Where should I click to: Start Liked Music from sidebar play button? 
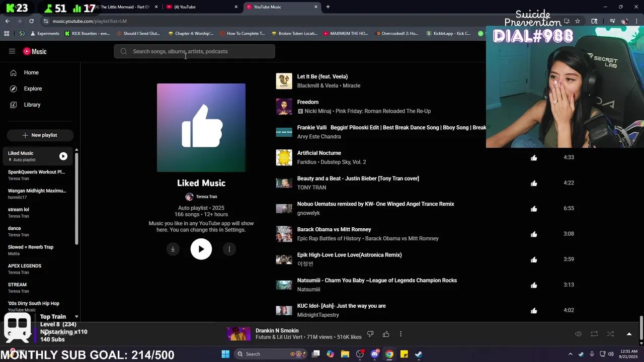click(63, 156)
